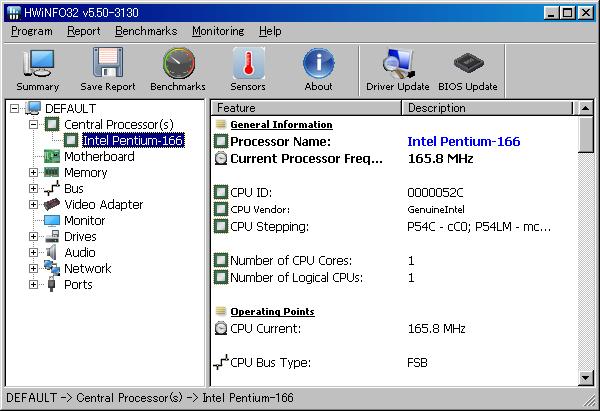
Task: Expand the Bus tree node
Action: click(x=33, y=189)
